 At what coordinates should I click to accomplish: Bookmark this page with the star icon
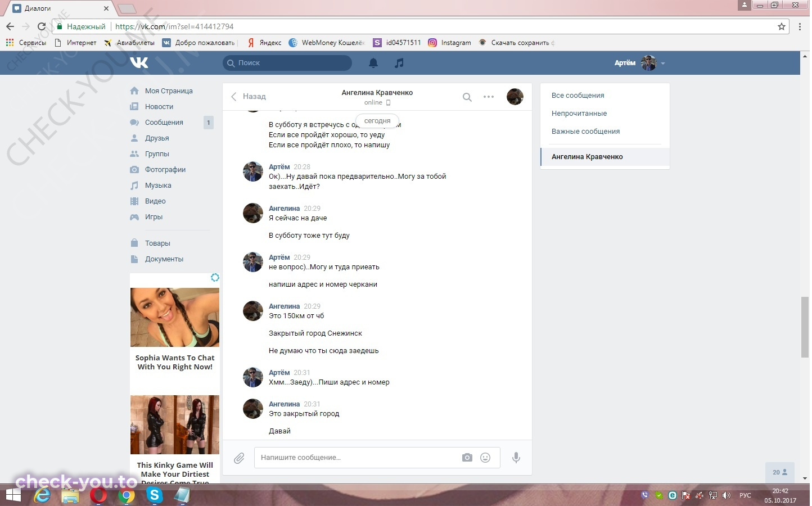[x=782, y=26]
